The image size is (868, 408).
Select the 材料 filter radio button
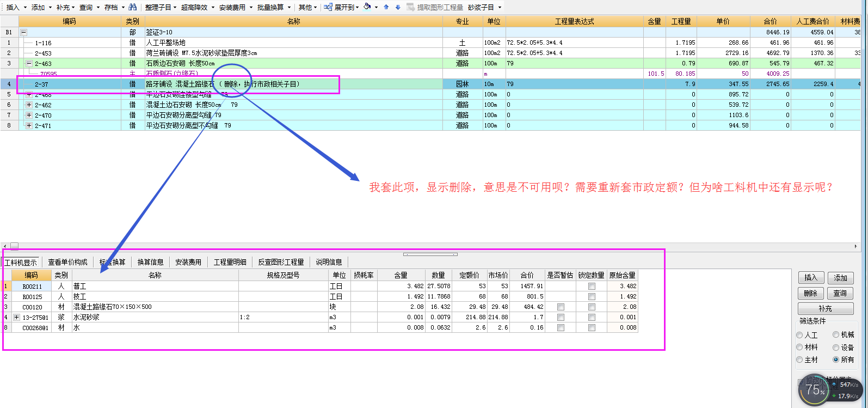pos(799,347)
